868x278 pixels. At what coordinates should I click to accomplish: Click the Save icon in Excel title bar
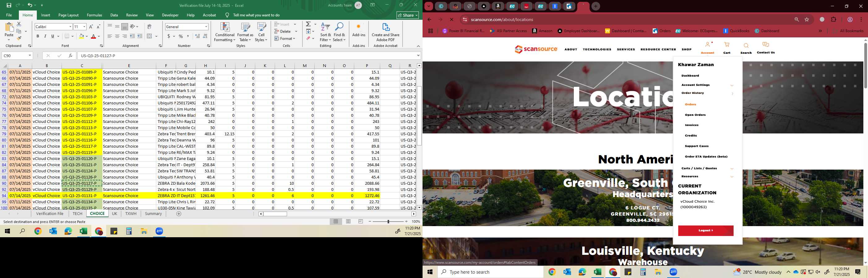coord(9,5)
